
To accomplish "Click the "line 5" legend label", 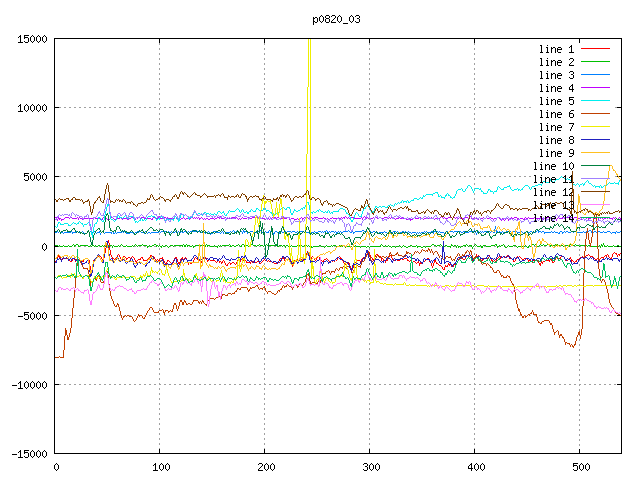I will [x=556, y=101].
